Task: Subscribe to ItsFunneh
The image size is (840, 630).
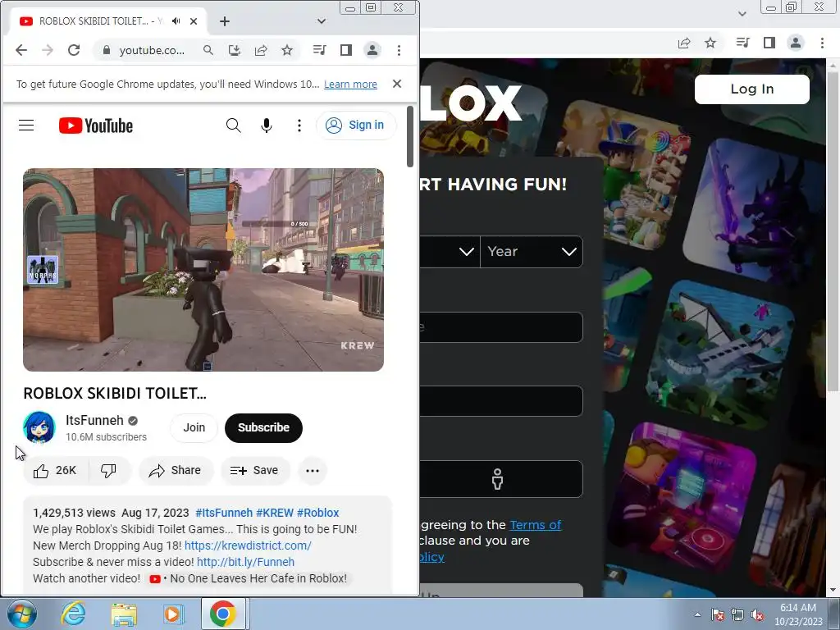Action: click(263, 427)
